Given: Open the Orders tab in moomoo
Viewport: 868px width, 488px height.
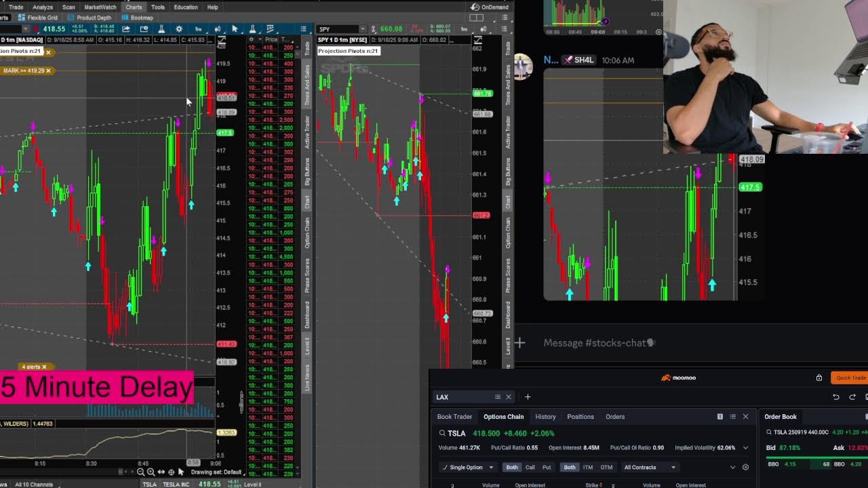Looking at the screenshot, I should click(x=615, y=417).
